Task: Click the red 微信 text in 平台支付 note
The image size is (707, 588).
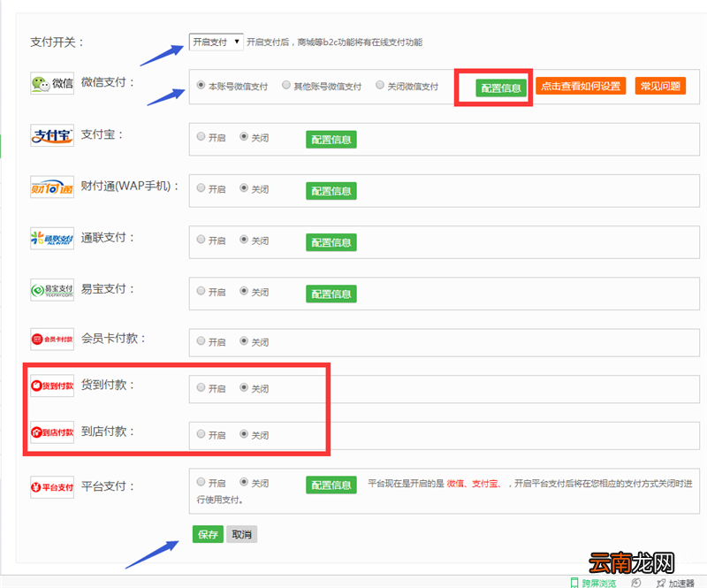Action: [x=455, y=484]
